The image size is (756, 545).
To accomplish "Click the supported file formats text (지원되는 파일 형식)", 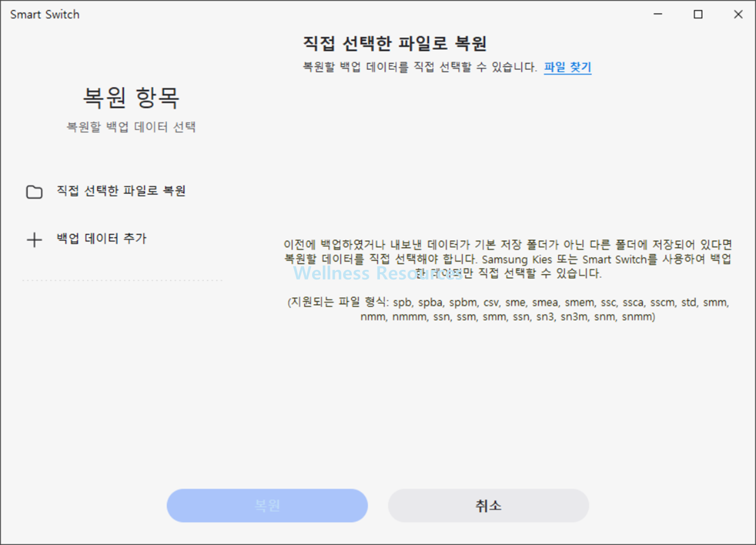I will tap(508, 309).
